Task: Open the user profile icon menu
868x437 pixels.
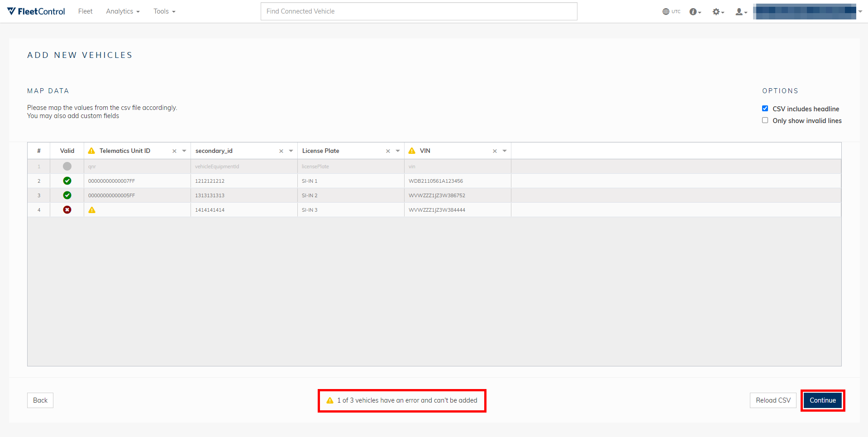Action: [x=741, y=12]
